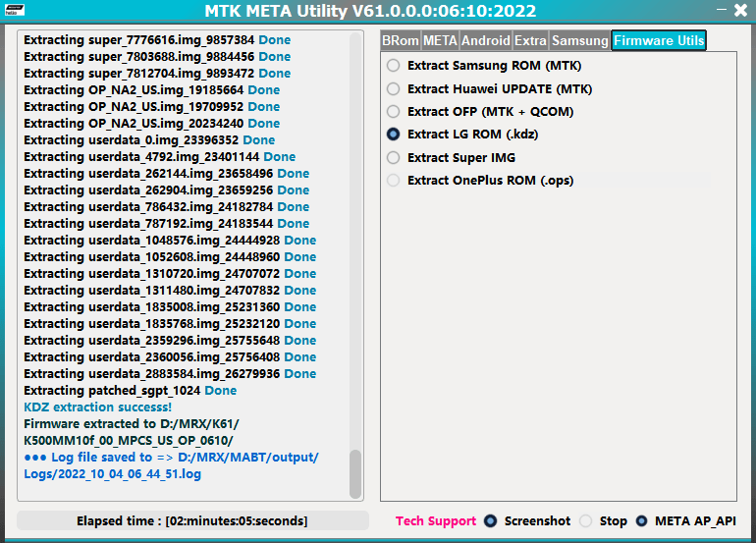Go to the Samsung tab
Screen dimensions: 756x543
click(x=580, y=40)
